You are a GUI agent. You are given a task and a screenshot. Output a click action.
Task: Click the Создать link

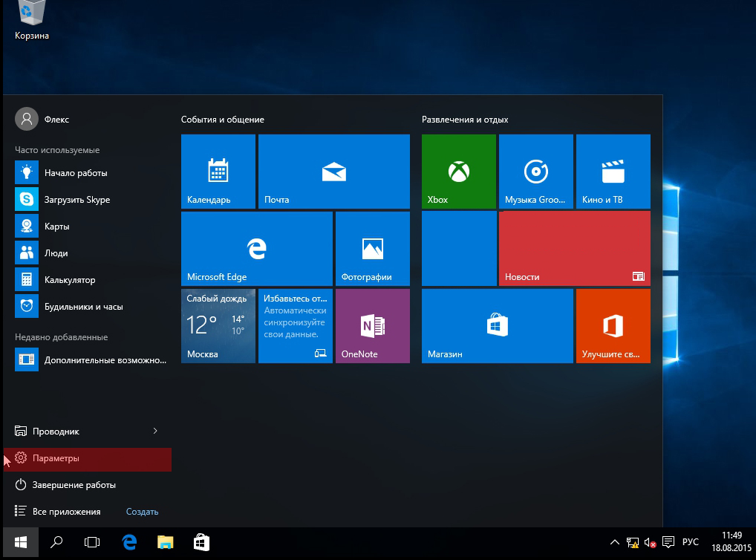143,512
